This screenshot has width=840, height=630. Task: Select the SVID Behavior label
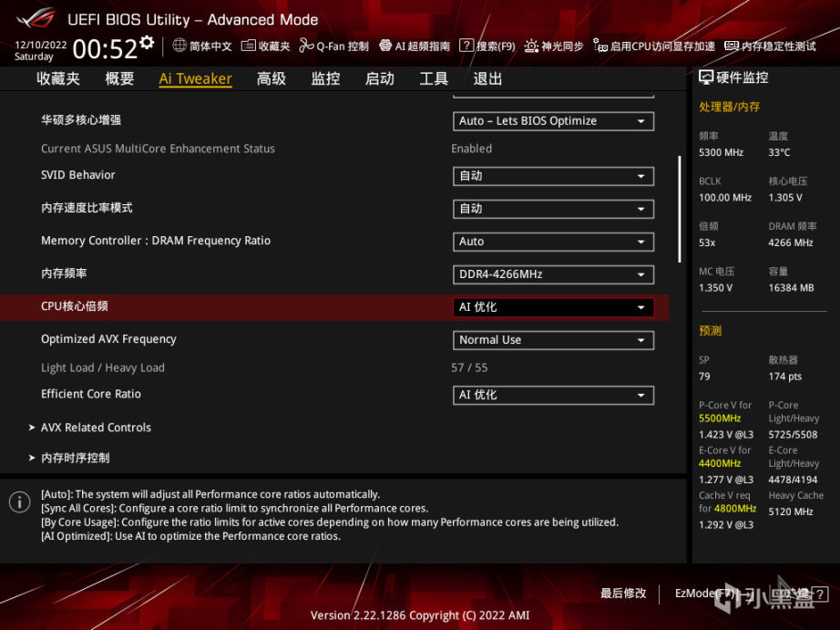[78, 175]
